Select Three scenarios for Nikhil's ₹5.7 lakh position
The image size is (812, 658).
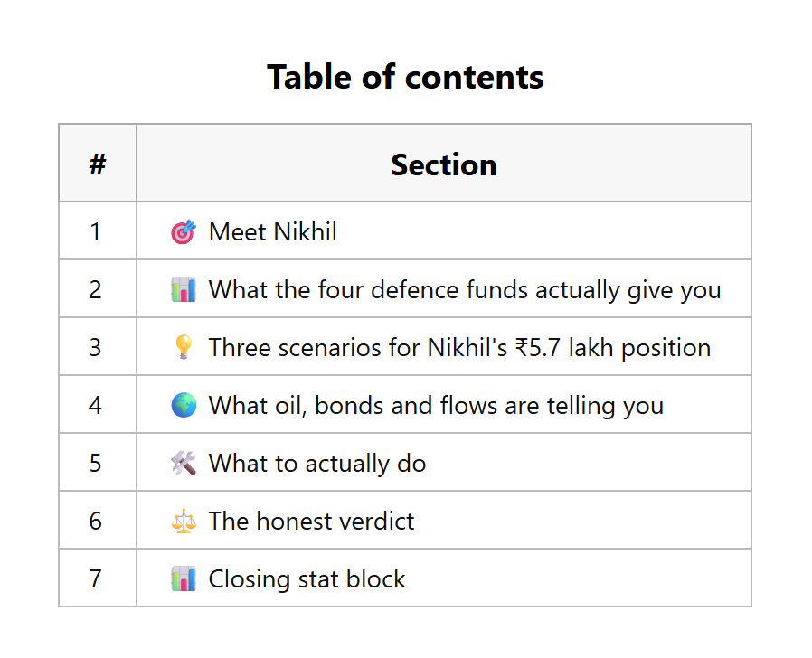tap(459, 347)
